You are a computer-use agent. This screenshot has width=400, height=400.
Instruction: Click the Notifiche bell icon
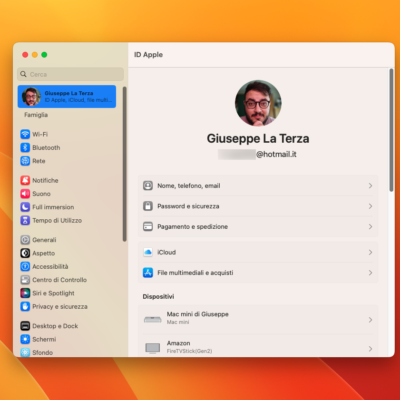click(x=25, y=180)
